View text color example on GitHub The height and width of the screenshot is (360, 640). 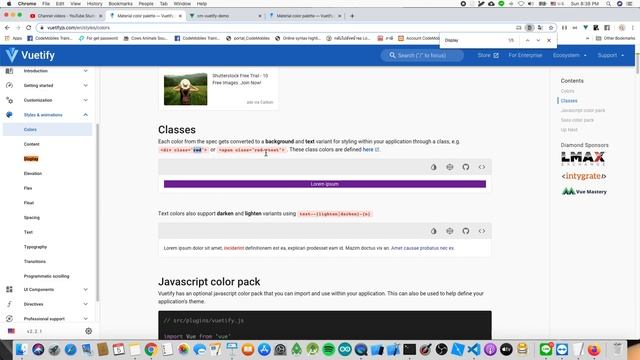pyautogui.click(x=466, y=231)
